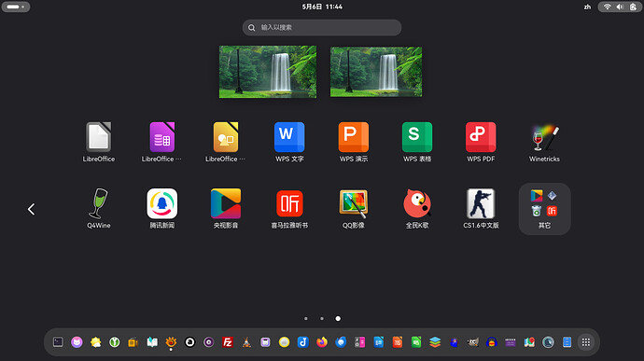Open the 其它 app folder
Screen dimensions: 644x361
545,209
